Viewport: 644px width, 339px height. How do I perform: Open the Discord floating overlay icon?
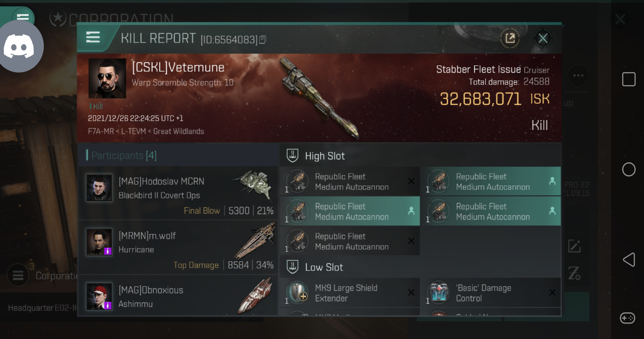(x=20, y=46)
